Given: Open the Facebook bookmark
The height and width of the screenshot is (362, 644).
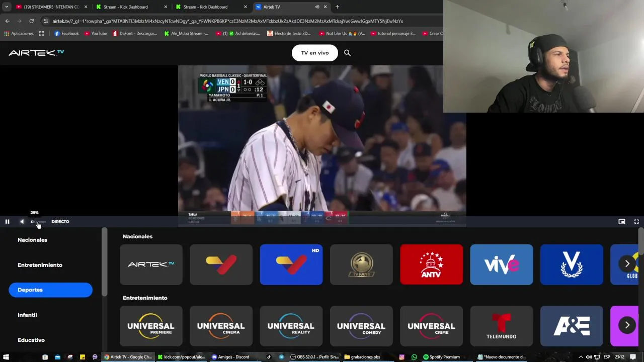Looking at the screenshot, I should [66, 34].
